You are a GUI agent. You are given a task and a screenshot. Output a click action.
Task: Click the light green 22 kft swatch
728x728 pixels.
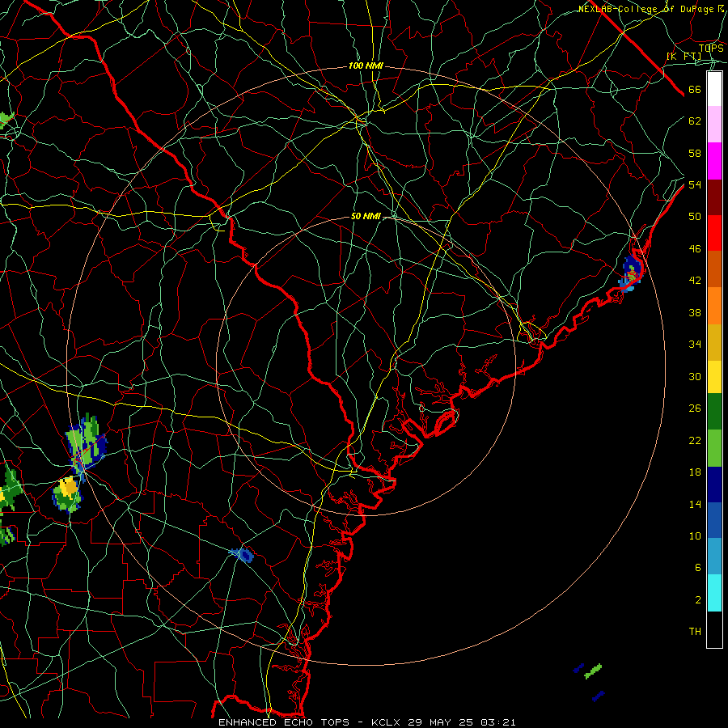point(714,448)
